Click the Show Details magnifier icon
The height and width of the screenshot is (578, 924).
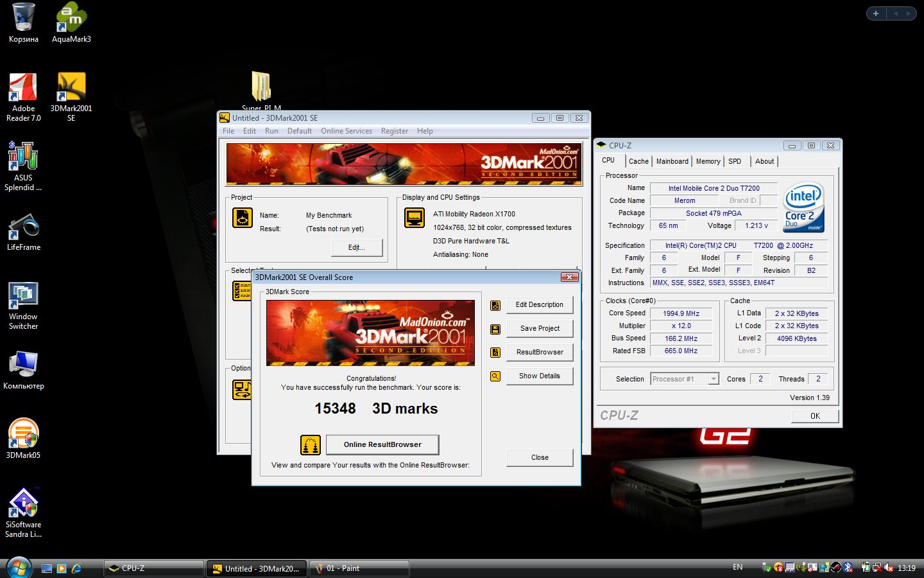click(495, 376)
